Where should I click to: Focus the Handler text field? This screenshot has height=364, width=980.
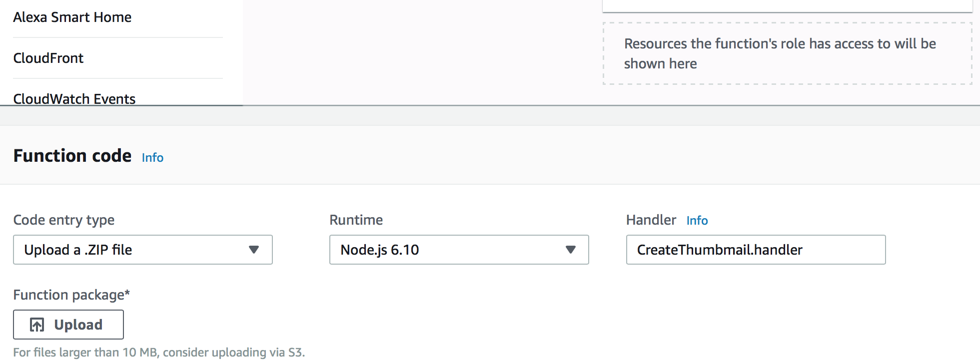[755, 250]
